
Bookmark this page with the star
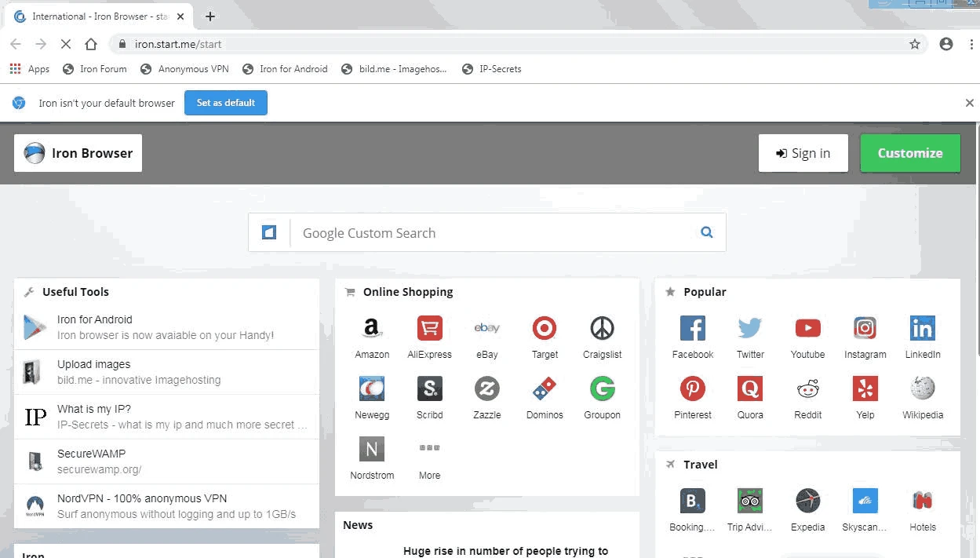click(x=915, y=44)
